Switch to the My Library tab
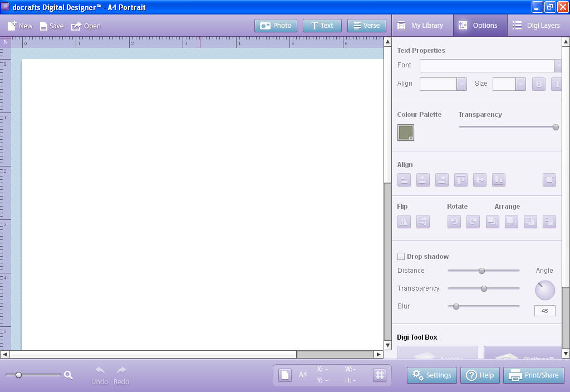This screenshot has width=570, height=392. (x=422, y=25)
